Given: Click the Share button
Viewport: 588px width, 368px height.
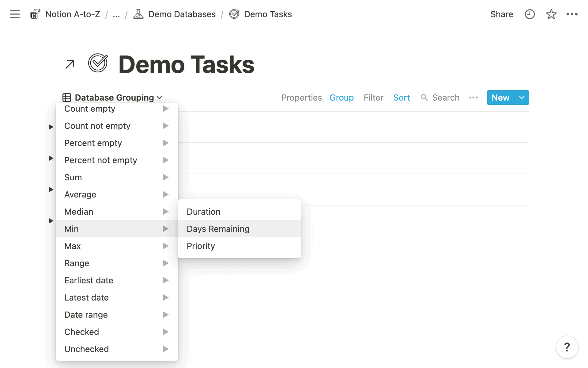Looking at the screenshot, I should [x=501, y=14].
